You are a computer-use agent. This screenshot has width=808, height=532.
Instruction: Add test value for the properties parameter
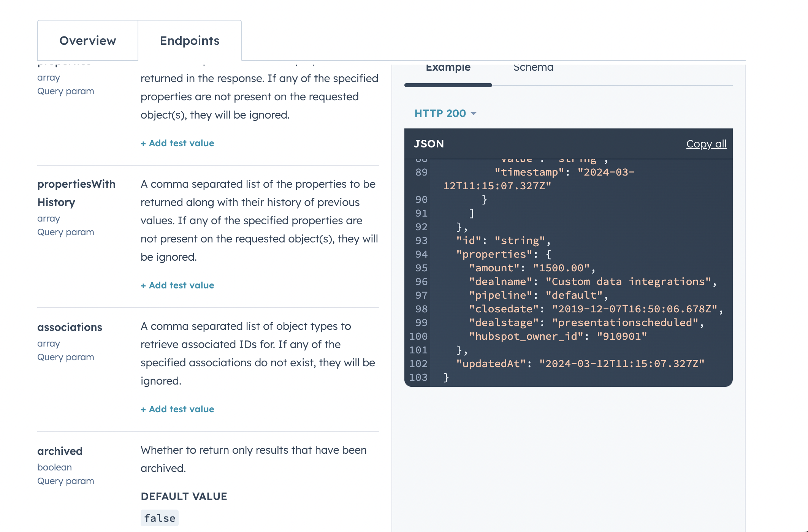coord(177,143)
